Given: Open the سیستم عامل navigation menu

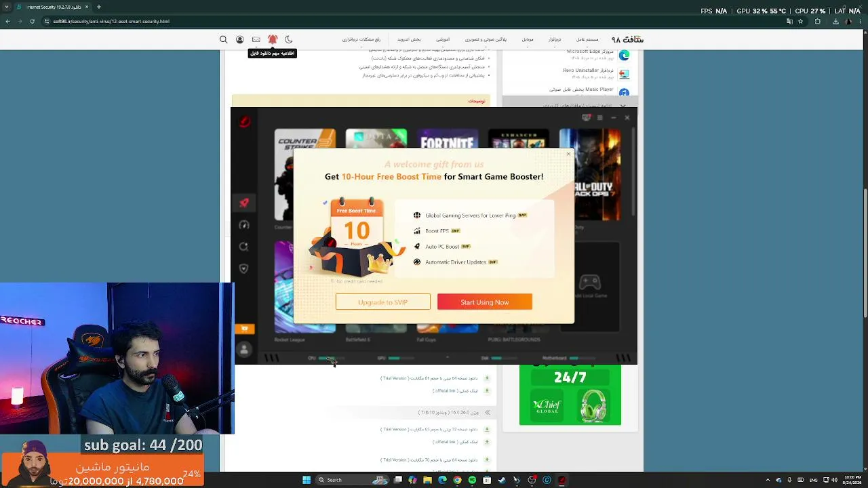Looking at the screenshot, I should tap(587, 39).
